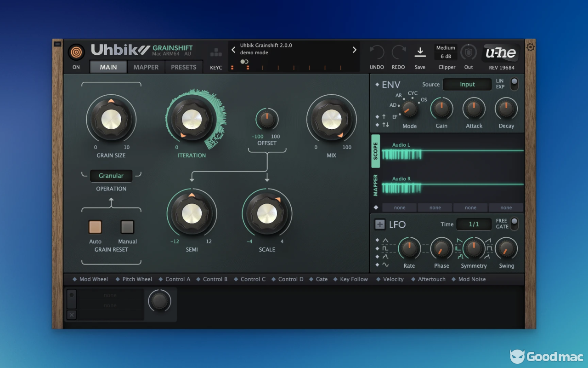Click the KEYC keyboard icon

[x=216, y=53]
